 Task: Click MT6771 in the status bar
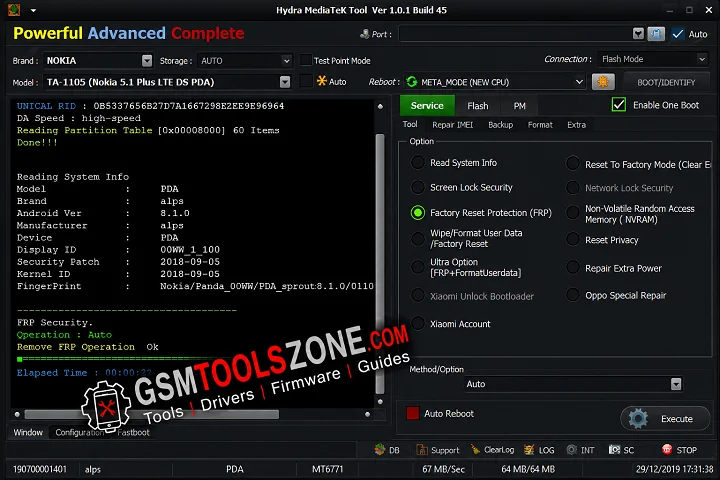coord(327,469)
